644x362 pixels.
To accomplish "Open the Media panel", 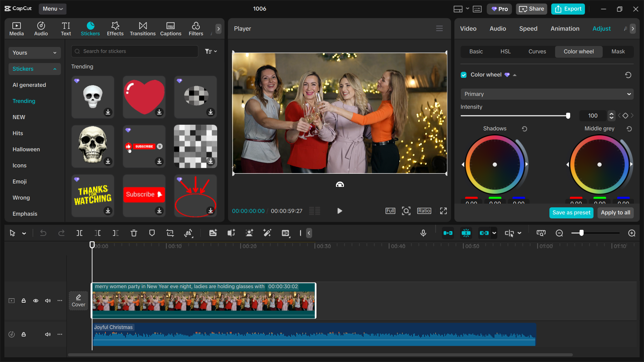I will (x=16, y=29).
